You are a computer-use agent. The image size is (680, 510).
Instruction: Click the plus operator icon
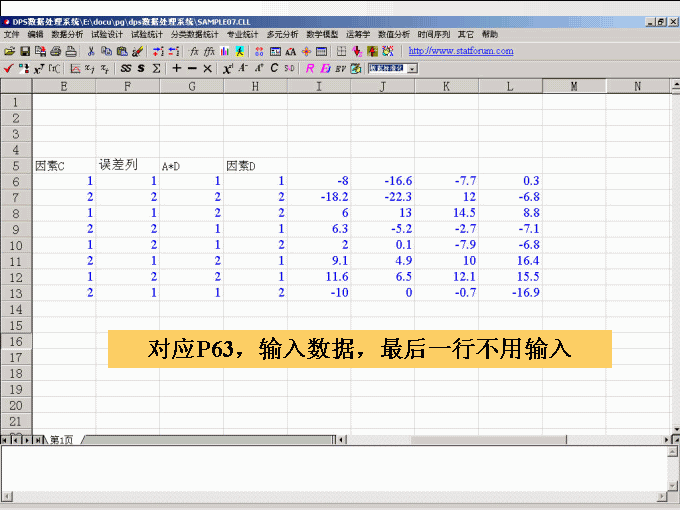click(x=177, y=69)
